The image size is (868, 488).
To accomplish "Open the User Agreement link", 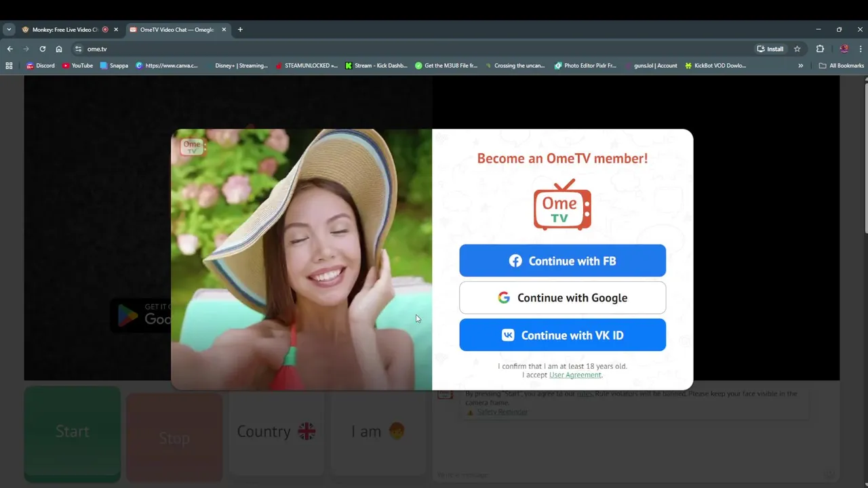I will point(575,375).
